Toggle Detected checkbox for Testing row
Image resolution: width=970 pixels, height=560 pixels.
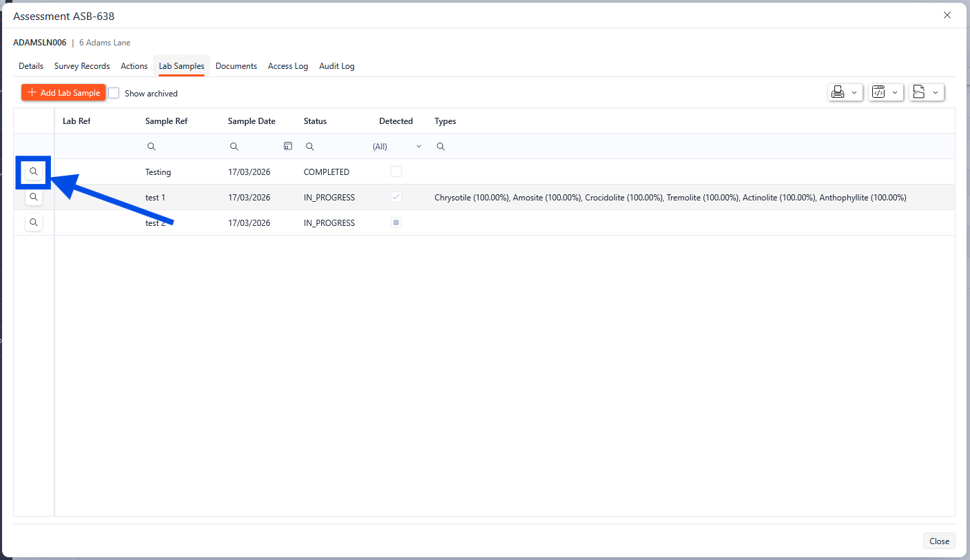pyautogui.click(x=396, y=172)
